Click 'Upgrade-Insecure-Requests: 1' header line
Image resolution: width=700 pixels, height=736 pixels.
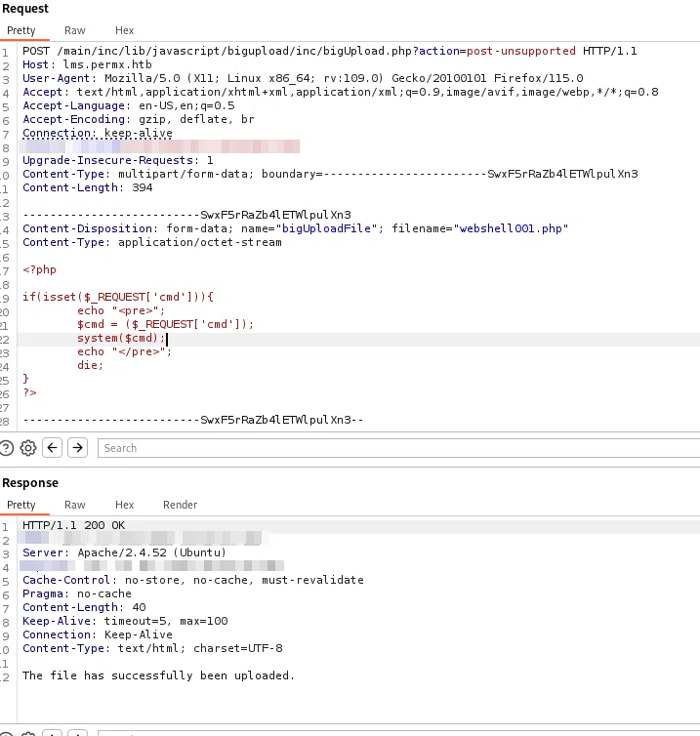click(118, 160)
